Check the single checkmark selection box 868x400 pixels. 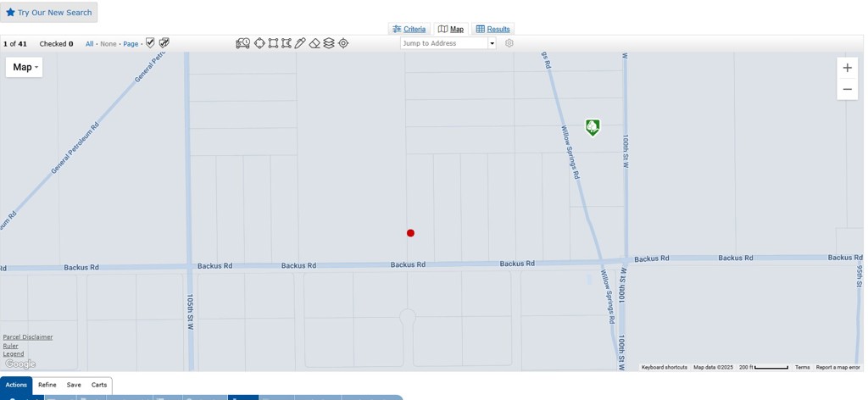pos(150,43)
